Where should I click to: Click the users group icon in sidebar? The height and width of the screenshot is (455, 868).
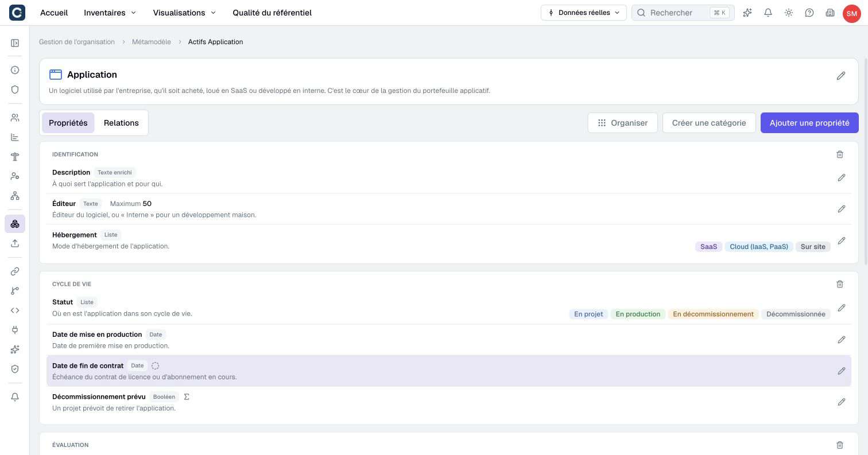coord(15,118)
